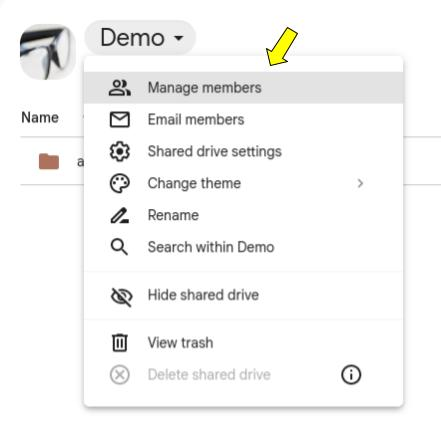Click the magnifying glass search icon
The image size is (441, 423).
pyautogui.click(x=119, y=247)
